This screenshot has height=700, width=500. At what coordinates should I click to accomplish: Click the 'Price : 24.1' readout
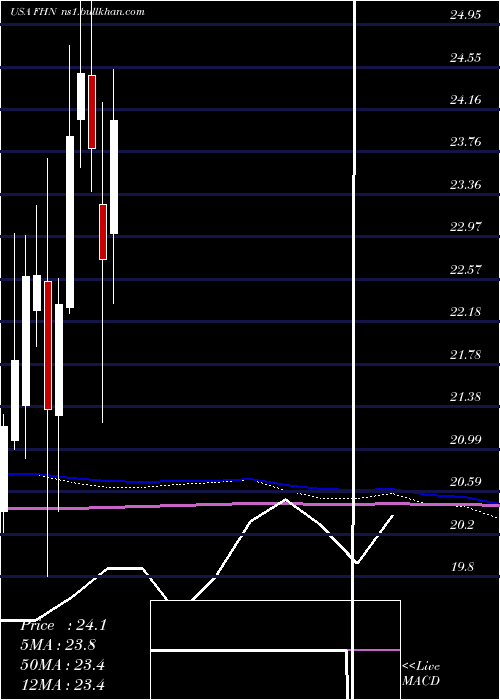tap(63, 625)
